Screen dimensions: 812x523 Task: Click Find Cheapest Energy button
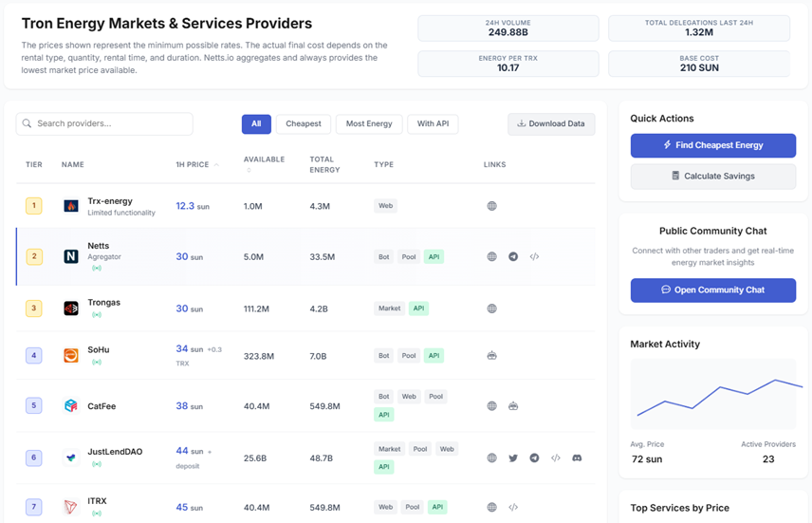click(x=712, y=145)
